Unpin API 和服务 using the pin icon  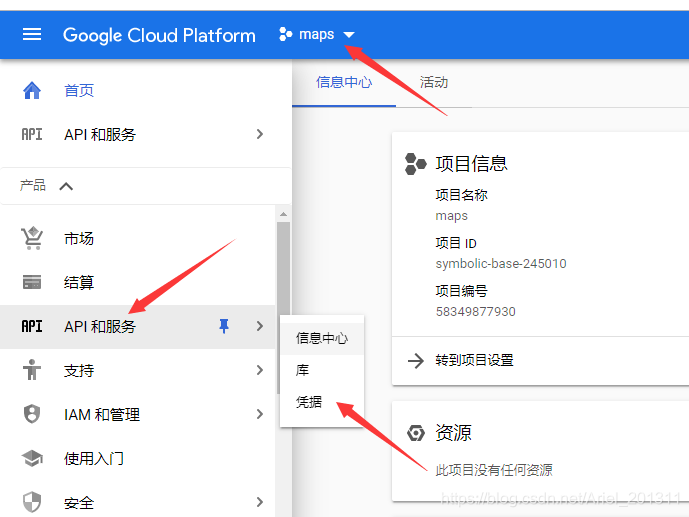(224, 326)
